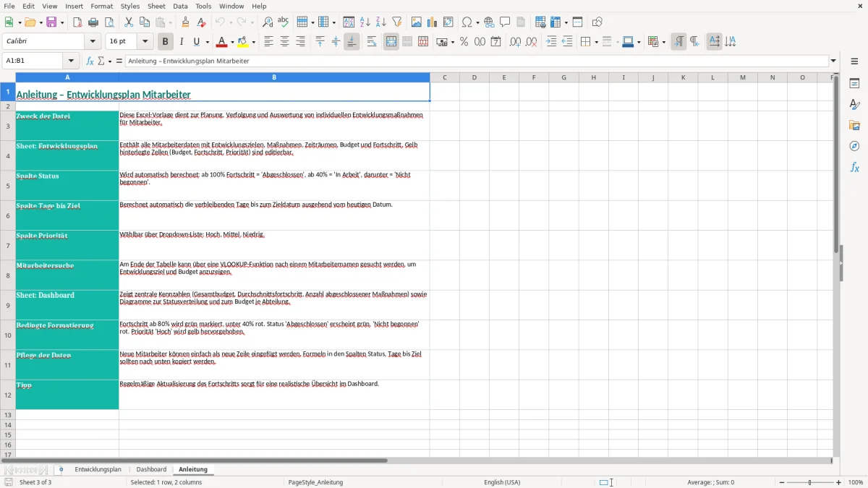The width and height of the screenshot is (868, 488).
Task: Open Find & Replace
Action: pyautogui.click(x=268, y=22)
